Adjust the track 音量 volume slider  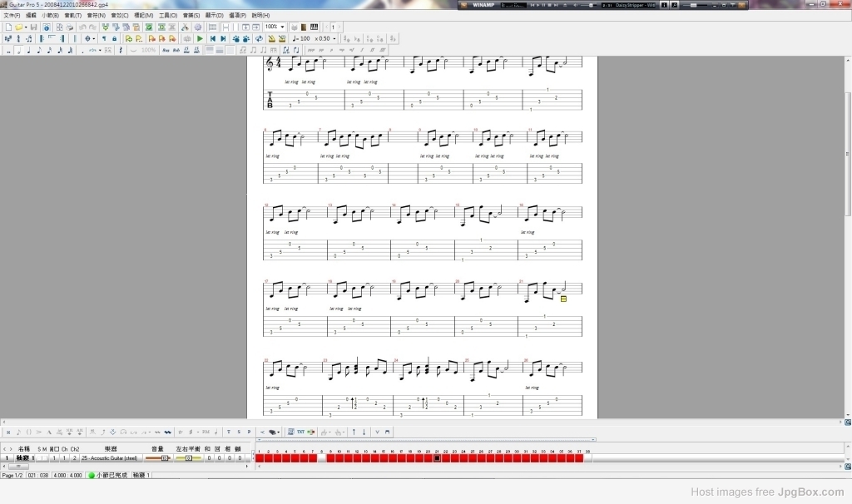pyautogui.click(x=158, y=458)
